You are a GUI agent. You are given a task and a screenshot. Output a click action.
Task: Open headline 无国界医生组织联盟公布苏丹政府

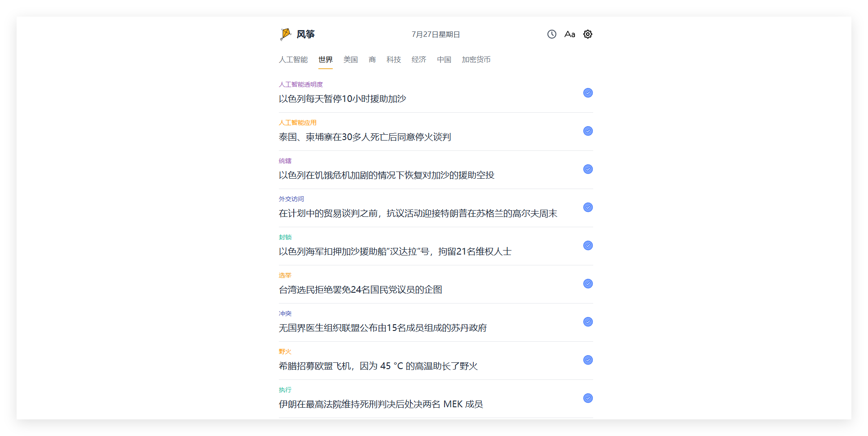click(383, 328)
